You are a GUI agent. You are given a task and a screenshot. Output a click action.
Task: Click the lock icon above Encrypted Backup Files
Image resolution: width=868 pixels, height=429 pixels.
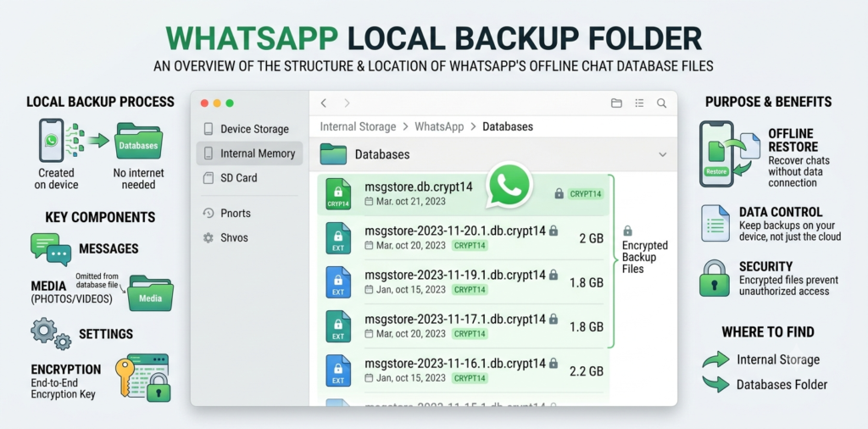[x=627, y=231]
